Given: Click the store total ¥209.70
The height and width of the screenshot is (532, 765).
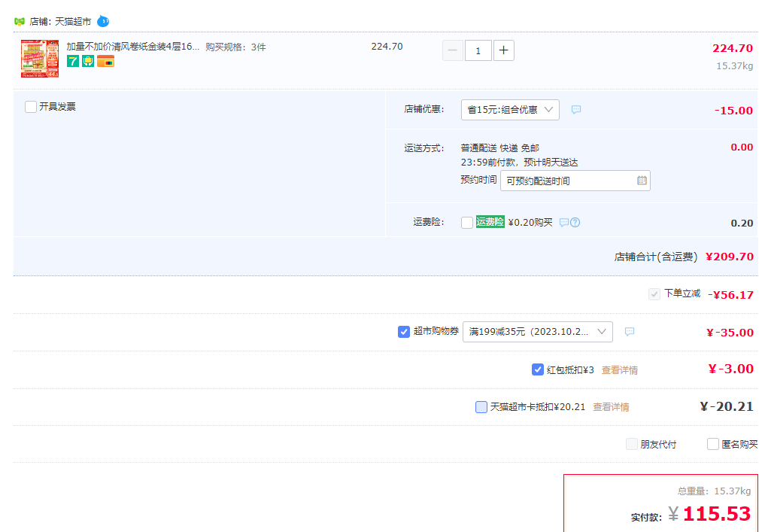Looking at the screenshot, I should [x=730, y=257].
